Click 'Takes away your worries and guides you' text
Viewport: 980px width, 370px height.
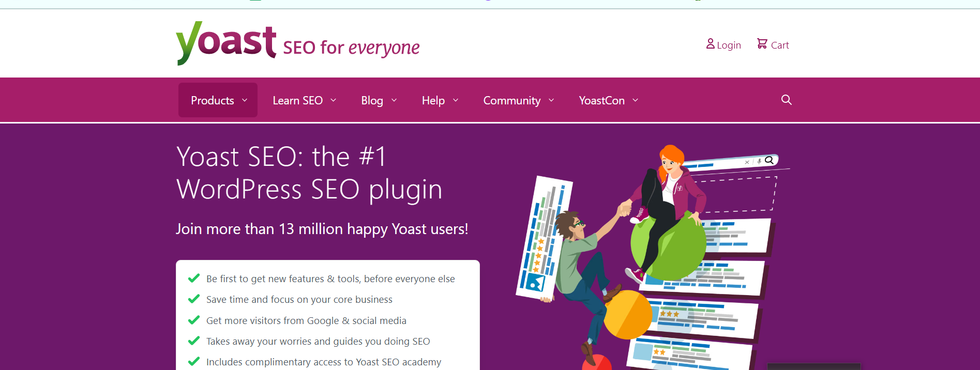318,342
